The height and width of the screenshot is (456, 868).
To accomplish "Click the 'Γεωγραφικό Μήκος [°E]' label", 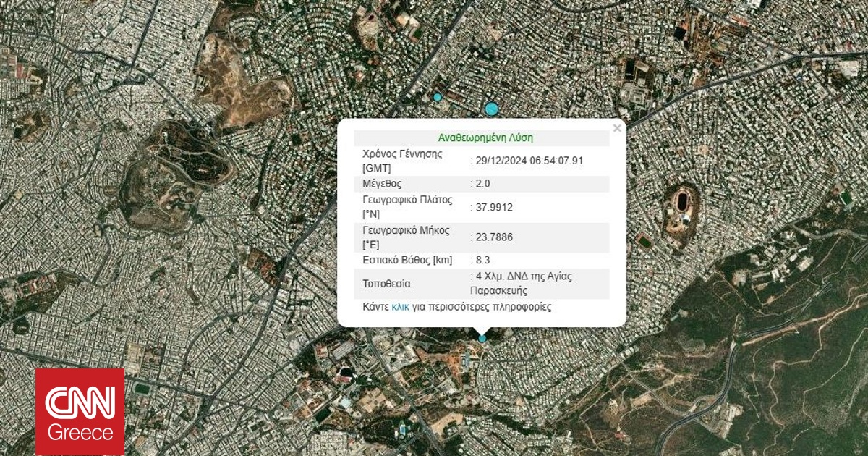I will click(406, 236).
